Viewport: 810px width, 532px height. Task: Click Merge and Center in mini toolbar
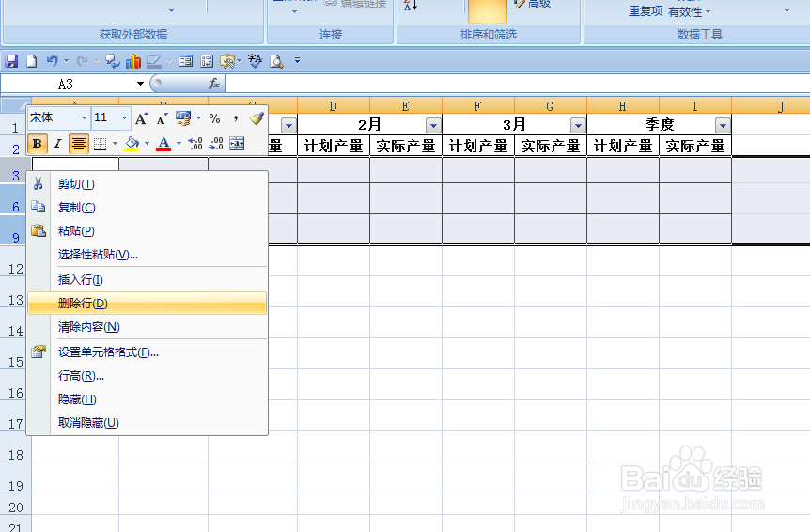point(237,143)
